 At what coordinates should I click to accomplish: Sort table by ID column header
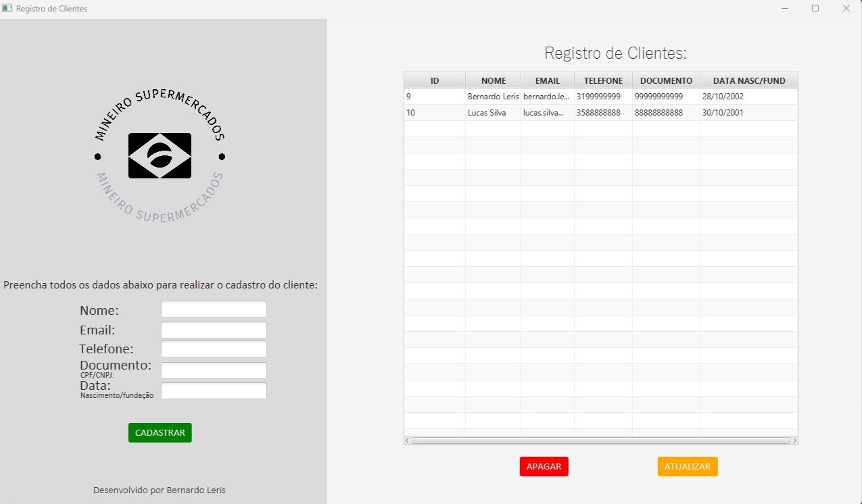pyautogui.click(x=435, y=80)
